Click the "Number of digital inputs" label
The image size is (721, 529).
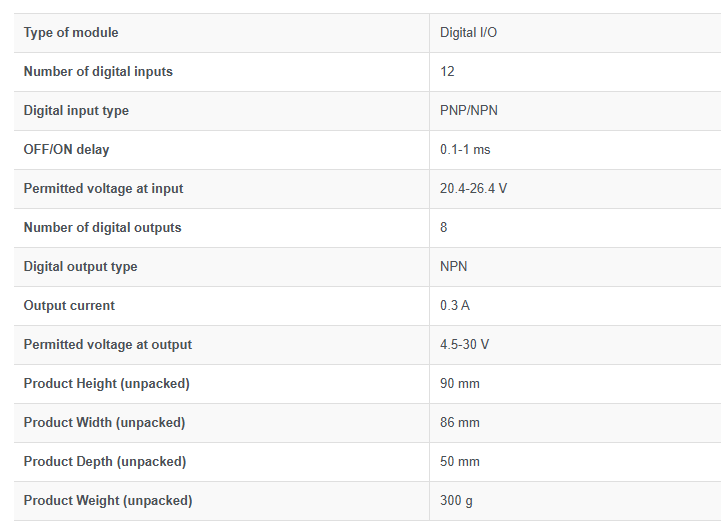click(x=98, y=72)
